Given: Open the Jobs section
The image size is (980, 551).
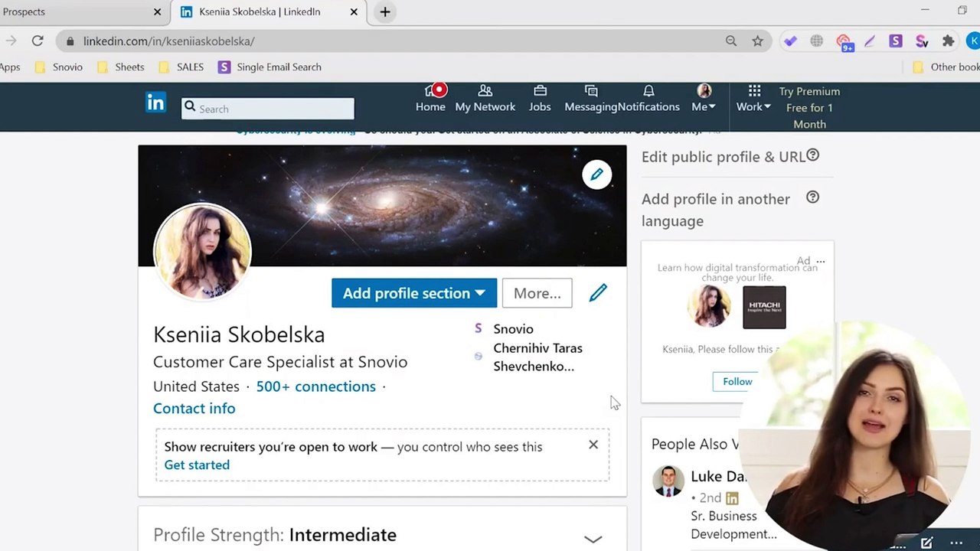Looking at the screenshot, I should [x=540, y=99].
